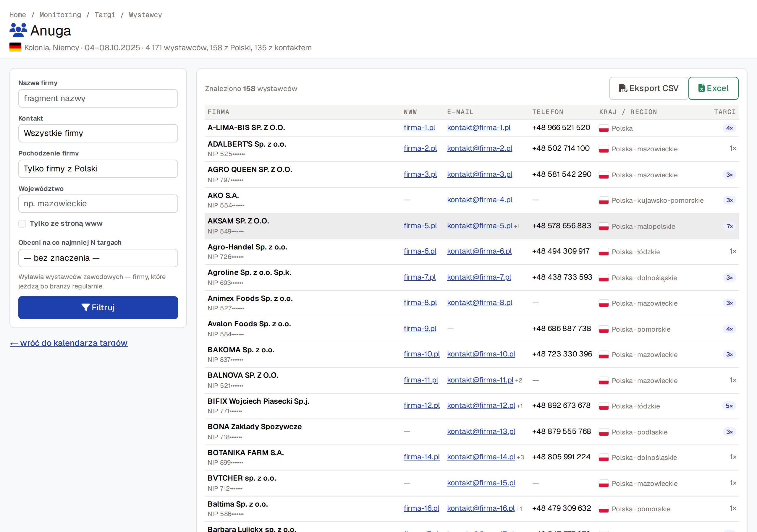The image size is (757, 532).
Task: Click phone number '+48 494 309 917'
Action: click(x=560, y=251)
